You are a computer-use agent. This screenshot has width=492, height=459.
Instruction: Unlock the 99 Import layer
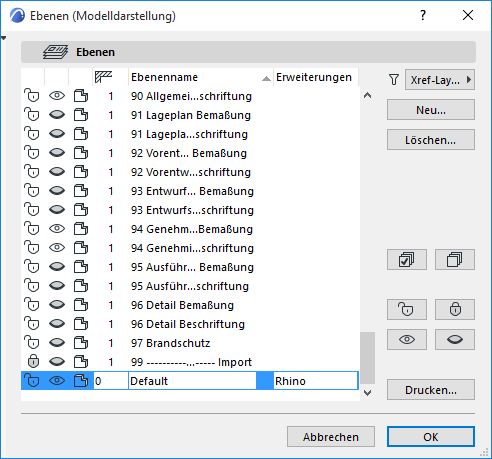coord(33,361)
